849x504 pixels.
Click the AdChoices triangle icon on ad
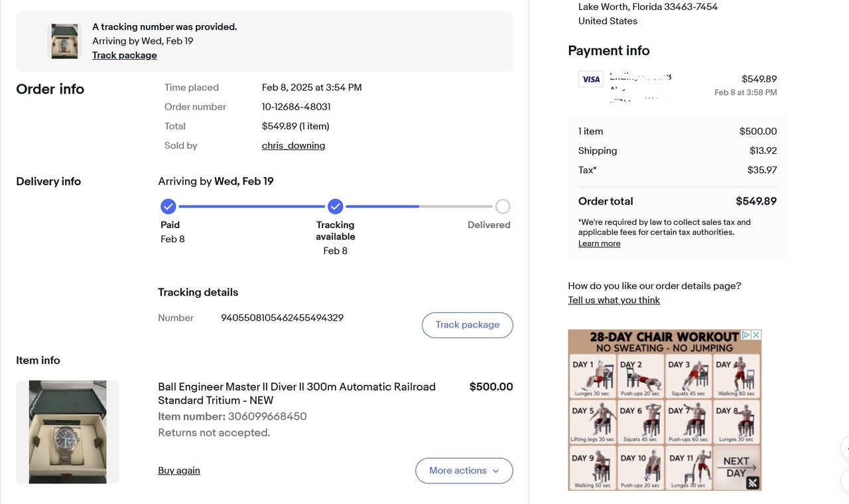click(x=746, y=335)
